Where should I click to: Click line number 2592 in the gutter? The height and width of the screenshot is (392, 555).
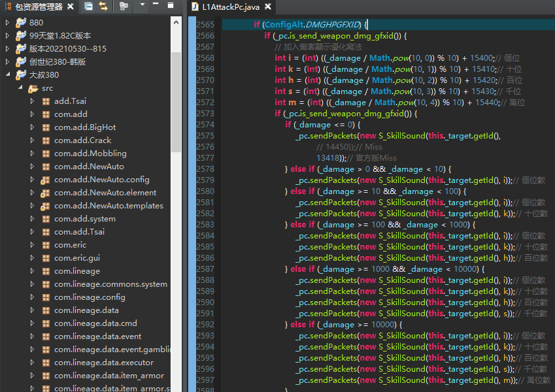pyautogui.click(x=205, y=325)
